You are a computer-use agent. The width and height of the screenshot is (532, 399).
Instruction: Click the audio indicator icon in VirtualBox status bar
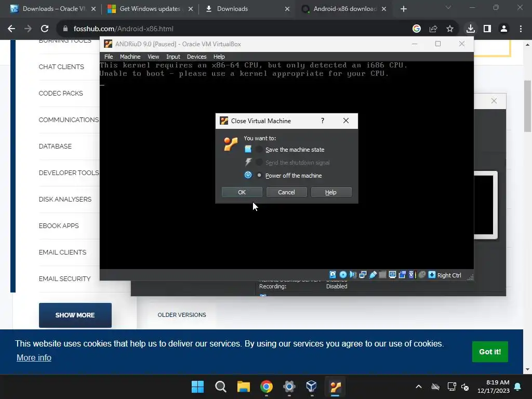(x=353, y=275)
